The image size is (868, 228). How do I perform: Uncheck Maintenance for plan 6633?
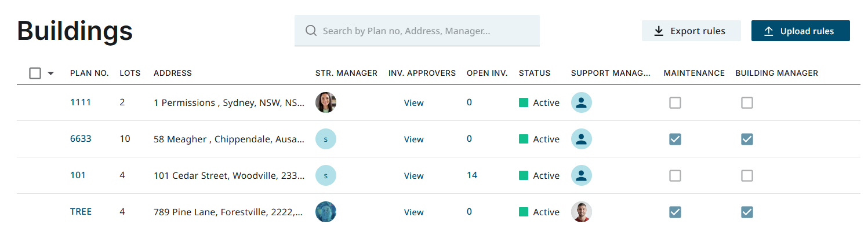675,139
